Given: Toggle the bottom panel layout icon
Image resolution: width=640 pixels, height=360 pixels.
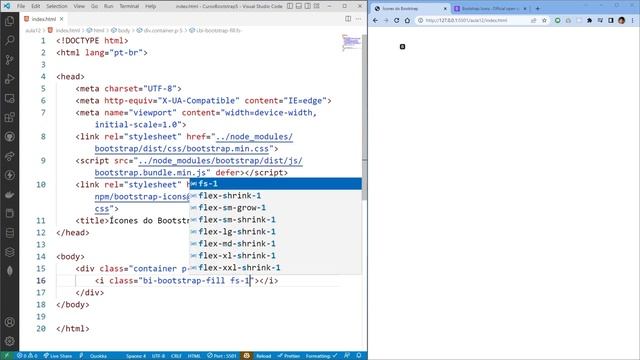Looking at the screenshot, I should pyautogui.click(x=299, y=6).
